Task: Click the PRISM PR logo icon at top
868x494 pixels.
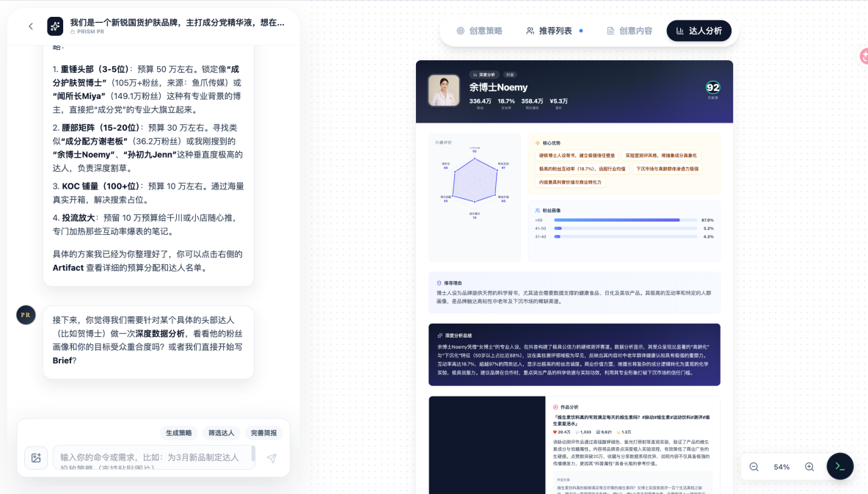Action: pyautogui.click(x=55, y=25)
